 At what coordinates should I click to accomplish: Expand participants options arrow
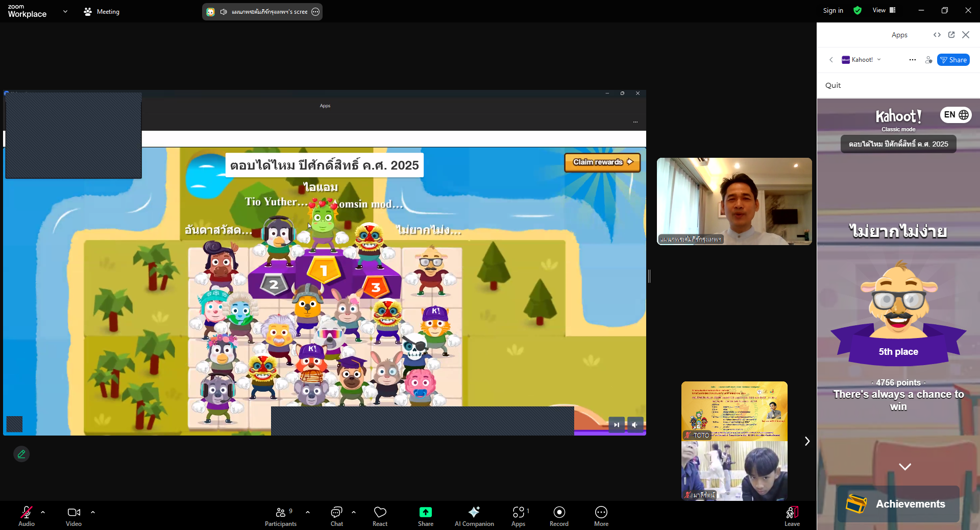coord(308,512)
